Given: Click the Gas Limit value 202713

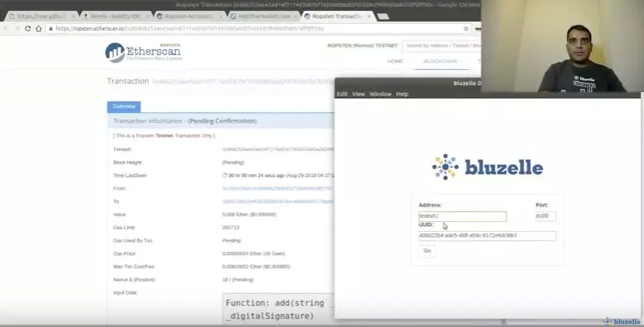Looking at the screenshot, I should pyautogui.click(x=230, y=227).
